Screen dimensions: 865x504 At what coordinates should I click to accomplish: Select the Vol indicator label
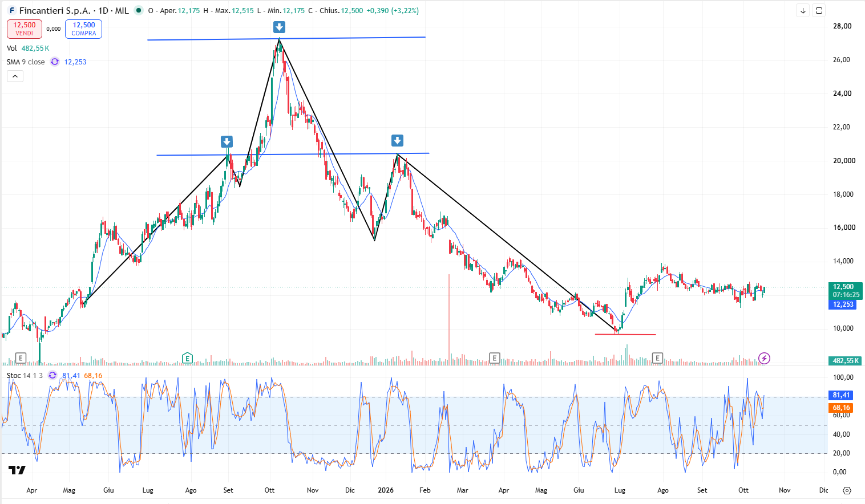tap(11, 48)
